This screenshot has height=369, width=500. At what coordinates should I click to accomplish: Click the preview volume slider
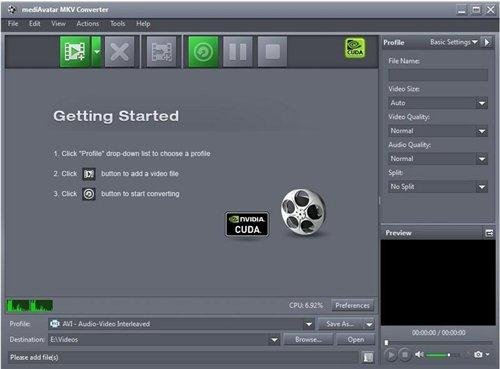(443, 355)
